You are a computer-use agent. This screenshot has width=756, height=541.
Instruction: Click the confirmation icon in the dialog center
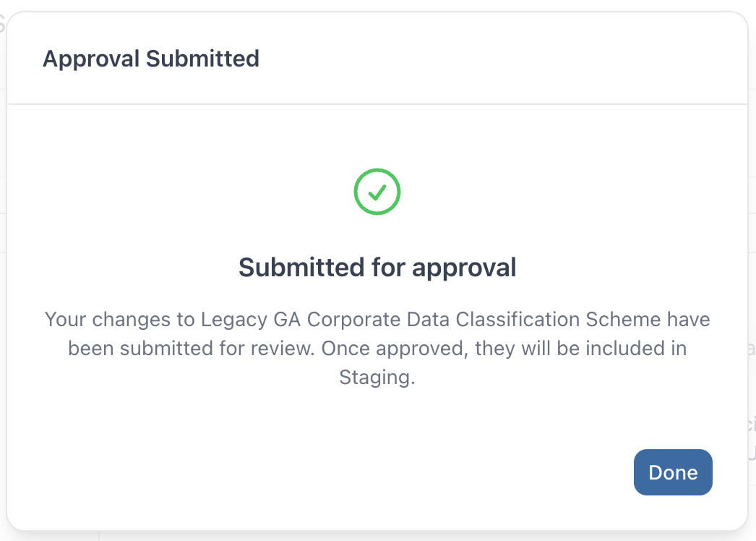pos(377,191)
